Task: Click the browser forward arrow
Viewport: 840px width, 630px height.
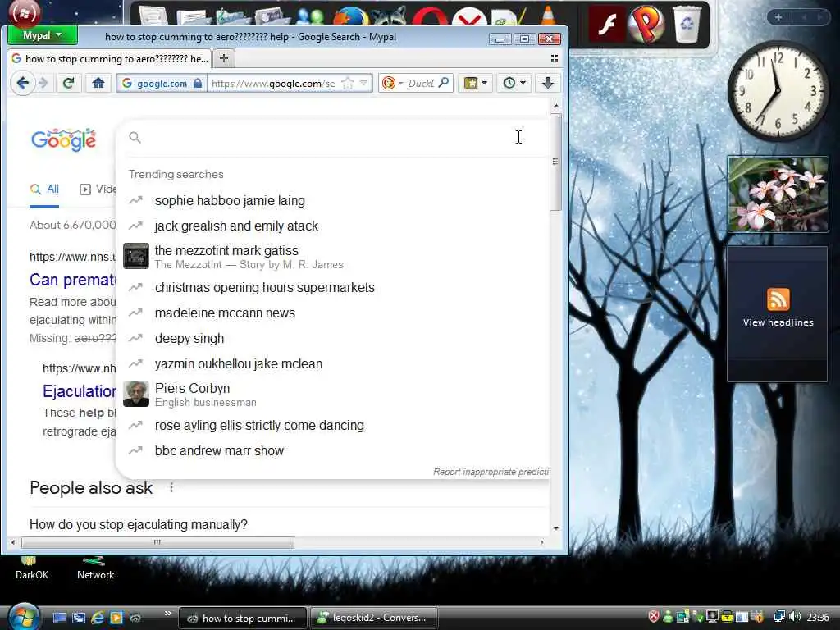Action: (x=44, y=83)
